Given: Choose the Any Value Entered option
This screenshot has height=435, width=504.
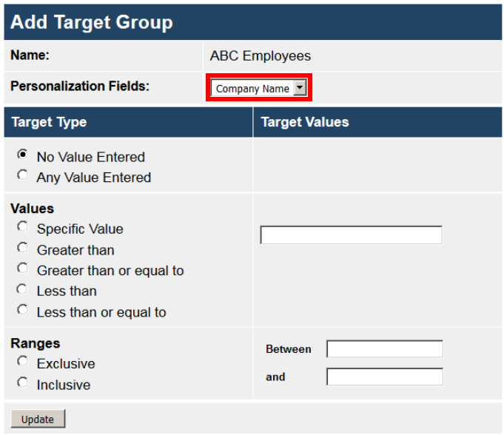Looking at the screenshot, I should pos(23,175).
